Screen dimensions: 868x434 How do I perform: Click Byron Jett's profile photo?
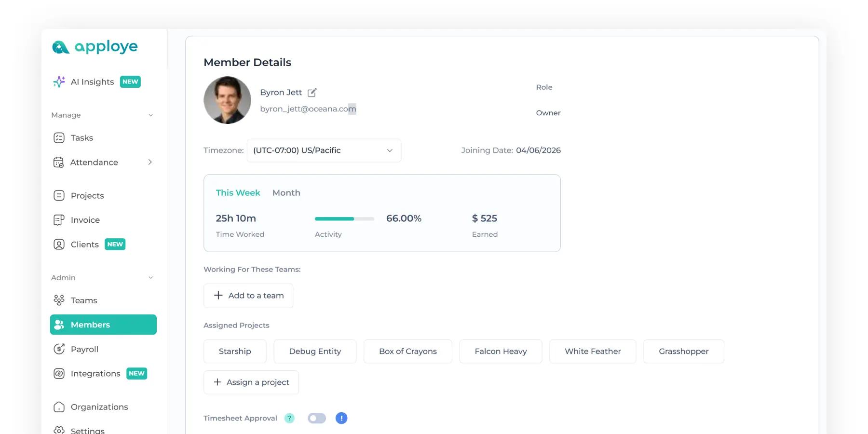(227, 100)
